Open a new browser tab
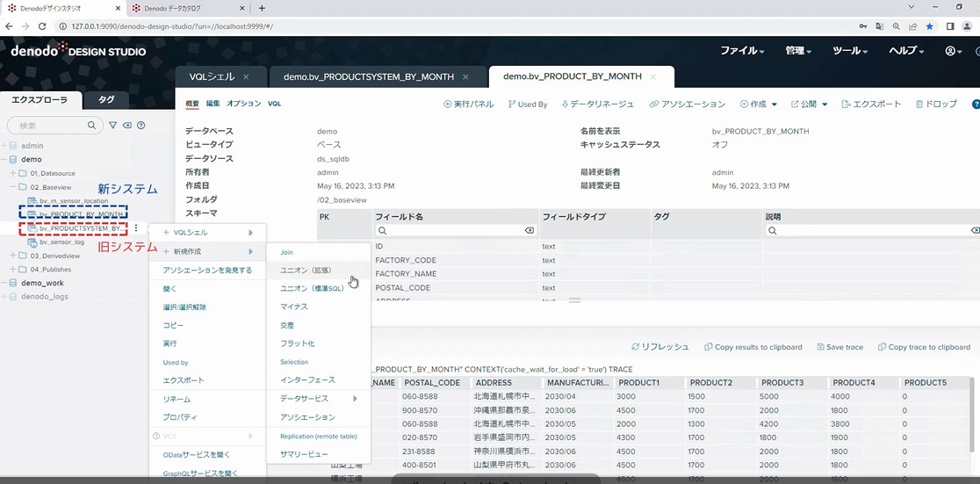980x484 pixels. tap(262, 8)
